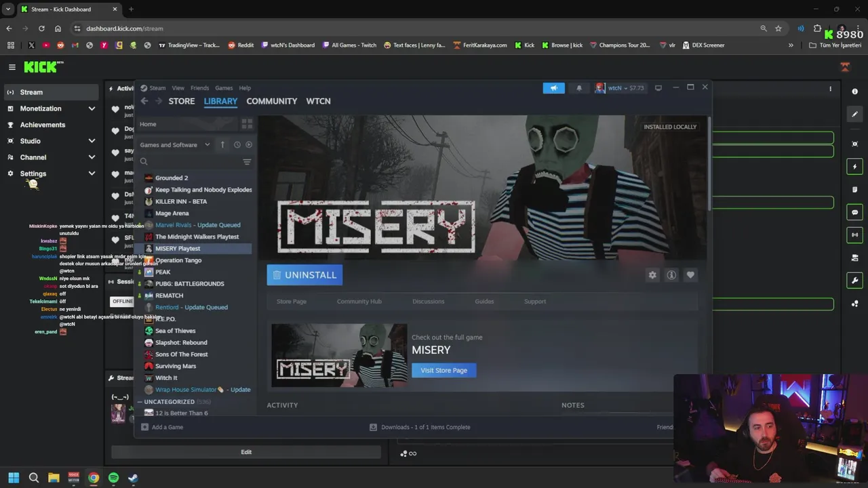
Task: Switch to Steam STORE tab
Action: pos(182,101)
